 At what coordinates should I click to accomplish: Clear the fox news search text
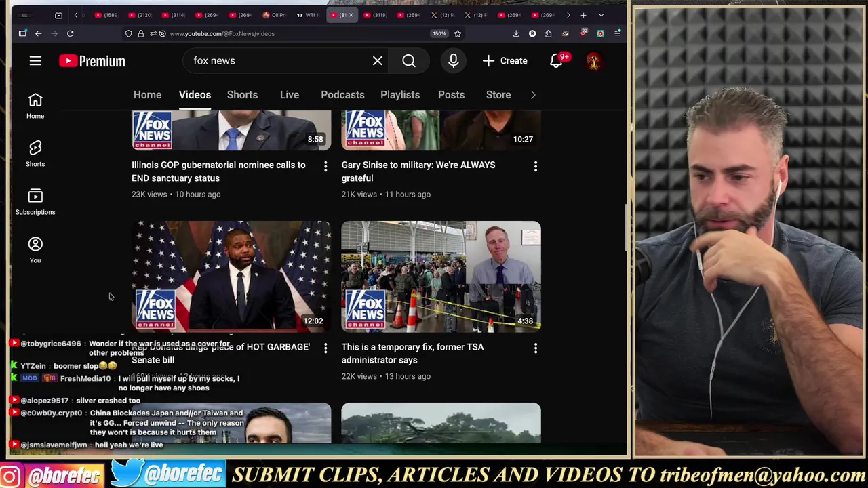378,61
